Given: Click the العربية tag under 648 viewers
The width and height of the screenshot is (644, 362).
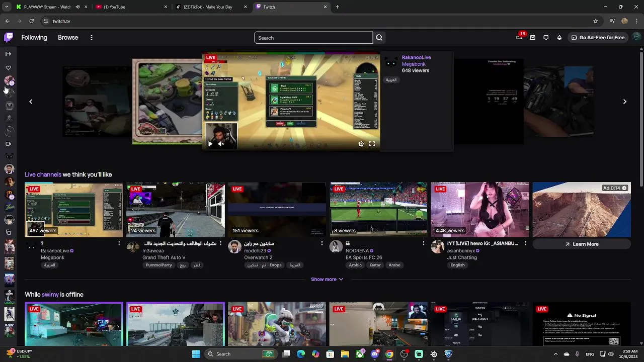Looking at the screenshot, I should 391,80.
